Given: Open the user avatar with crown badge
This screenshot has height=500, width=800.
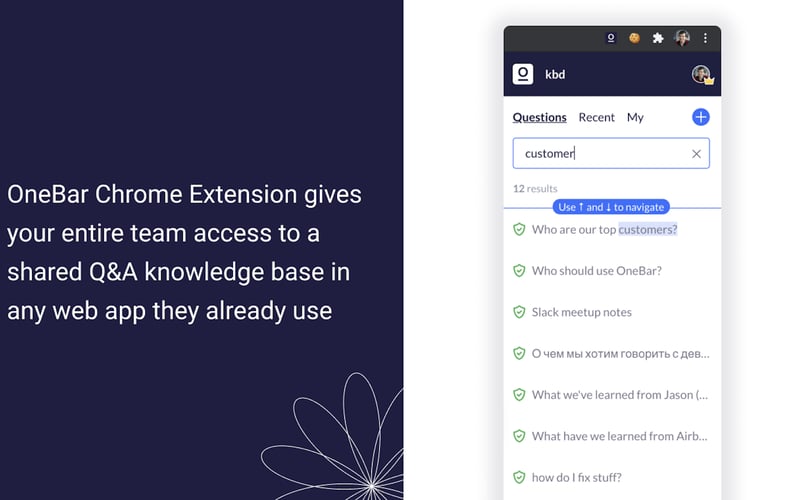Looking at the screenshot, I should [702, 74].
